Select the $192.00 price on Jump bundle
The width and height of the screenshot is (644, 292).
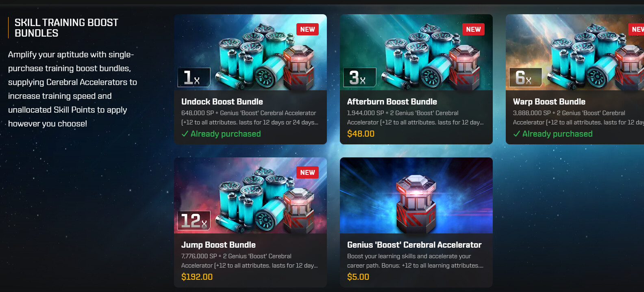197,277
